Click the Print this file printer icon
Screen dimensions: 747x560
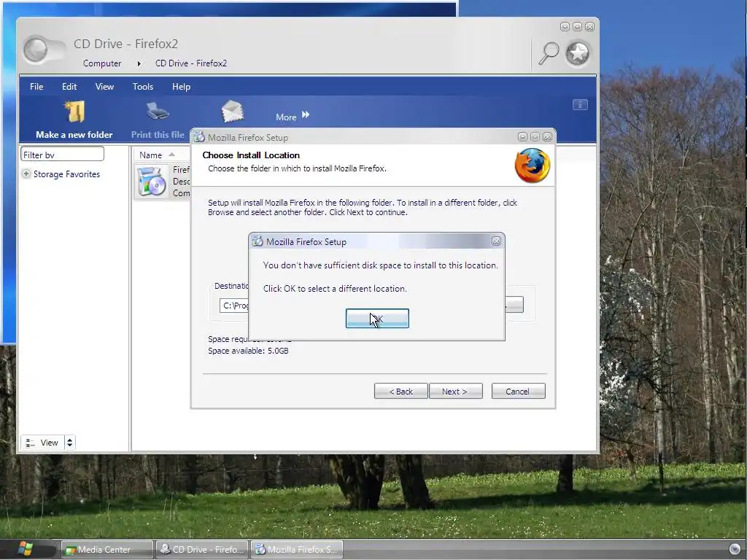pos(158,112)
